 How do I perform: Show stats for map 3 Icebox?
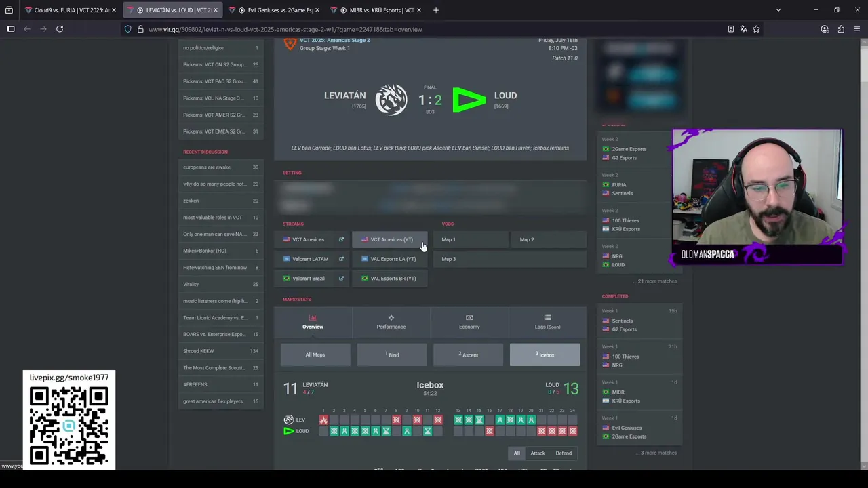click(545, 354)
